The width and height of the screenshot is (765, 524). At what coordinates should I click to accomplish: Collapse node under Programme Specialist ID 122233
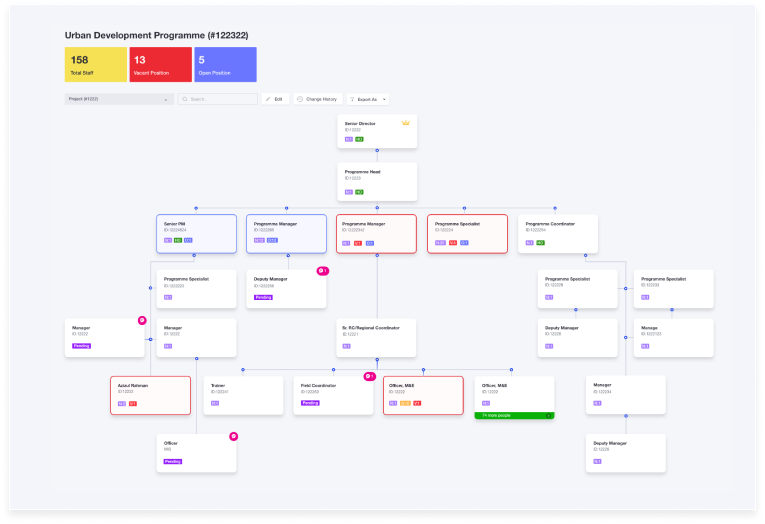(x=672, y=309)
